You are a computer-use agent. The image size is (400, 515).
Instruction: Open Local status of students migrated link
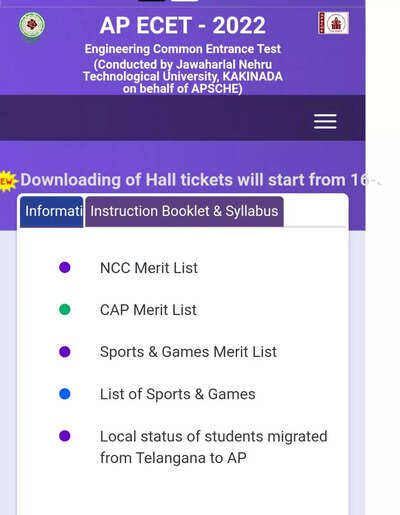pos(214,447)
